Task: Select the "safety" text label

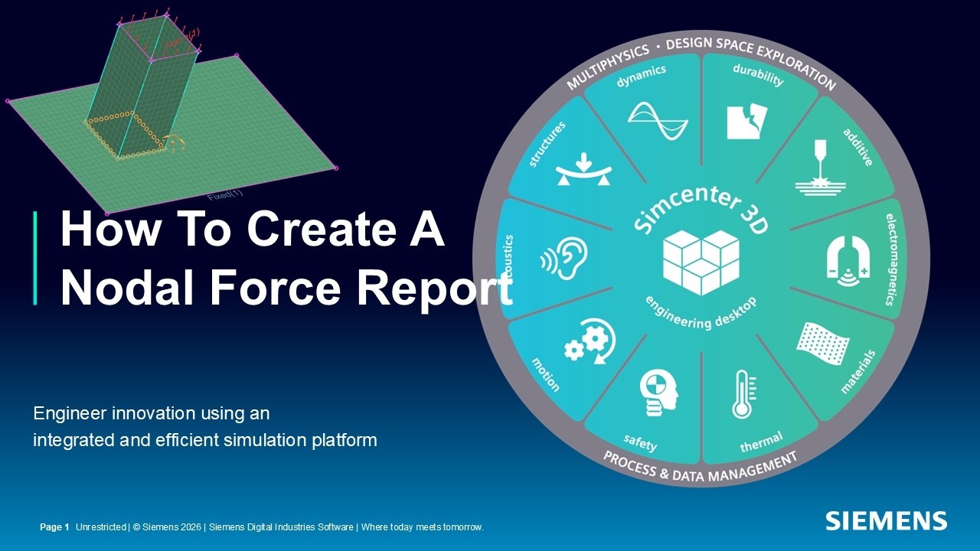Action: point(640,442)
